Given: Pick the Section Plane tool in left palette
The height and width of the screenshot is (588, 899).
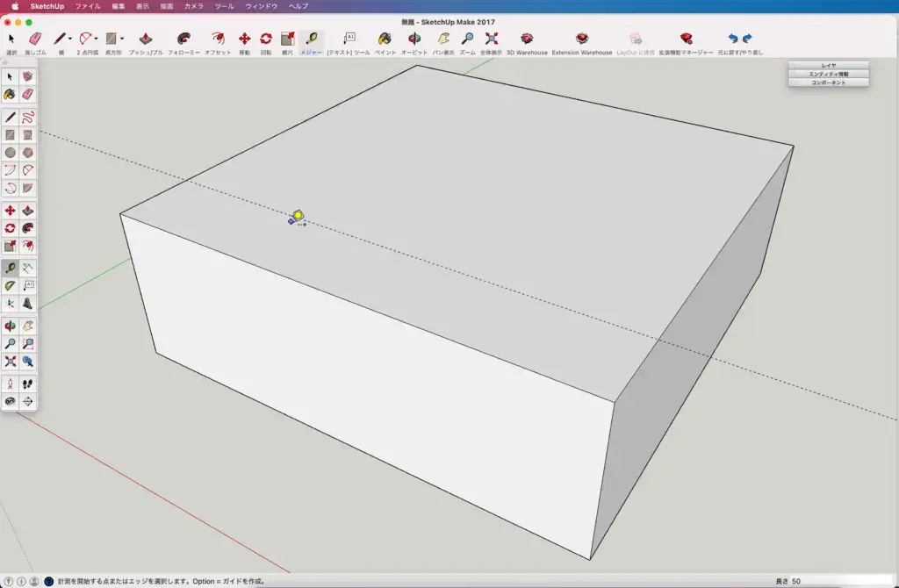Looking at the screenshot, I should pos(27,401).
